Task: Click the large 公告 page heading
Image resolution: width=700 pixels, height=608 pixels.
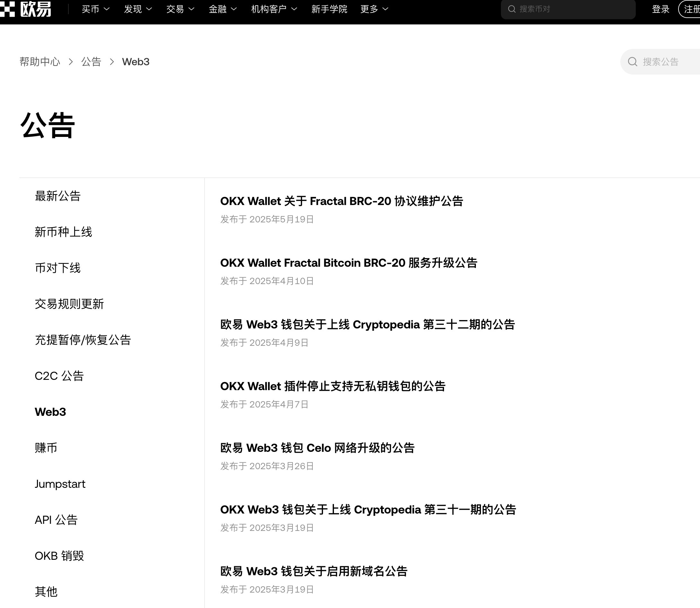Action: 48,126
